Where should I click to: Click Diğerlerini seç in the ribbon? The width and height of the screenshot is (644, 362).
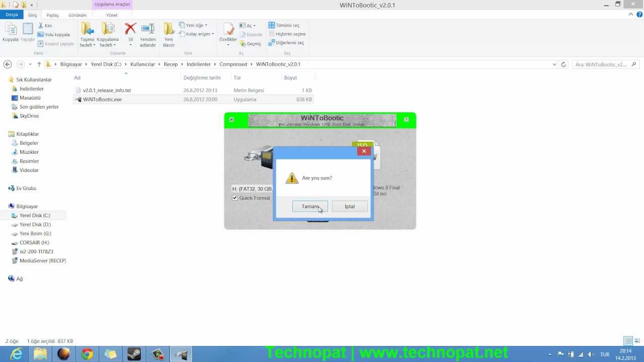pyautogui.click(x=286, y=43)
